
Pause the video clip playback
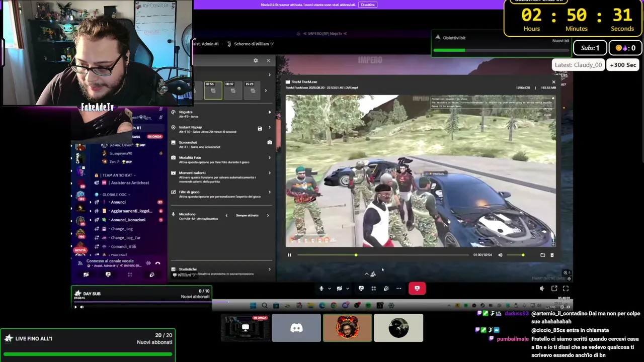tap(289, 255)
